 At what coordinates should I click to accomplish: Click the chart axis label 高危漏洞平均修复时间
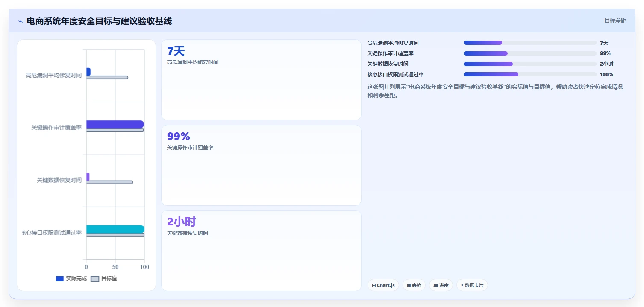click(54, 75)
